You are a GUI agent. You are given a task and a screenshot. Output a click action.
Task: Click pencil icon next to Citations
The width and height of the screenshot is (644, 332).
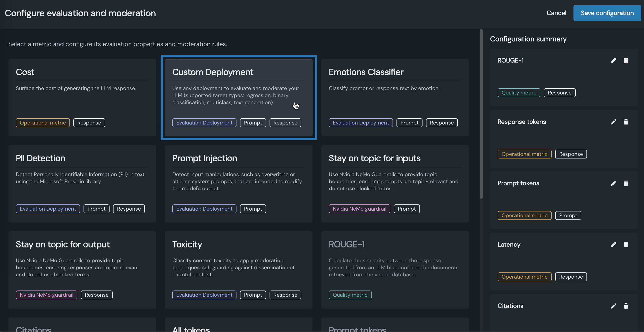click(613, 306)
